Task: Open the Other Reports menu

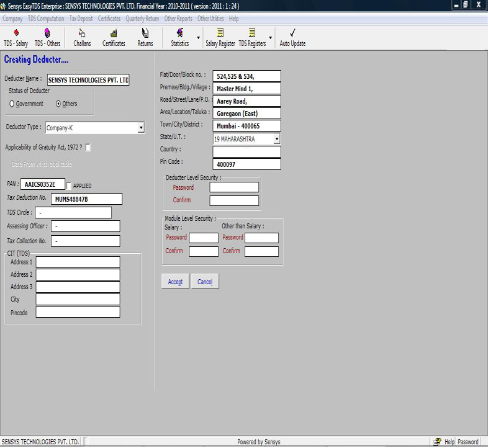Action: [178, 19]
